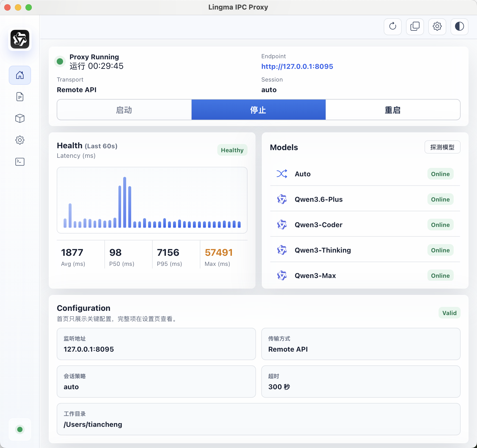This screenshot has width=477, height=448.
Task: Go to the Home dashboard sidebar icon
Action: [20, 75]
